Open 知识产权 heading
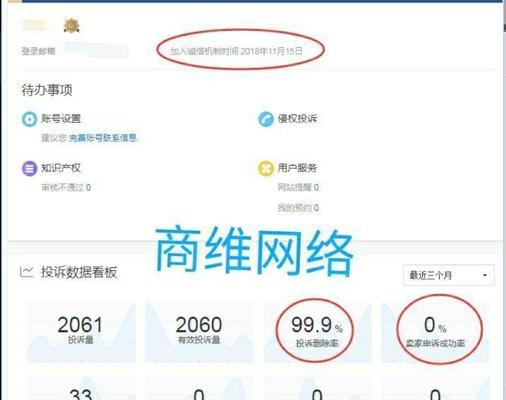Screen dimensions: 506x400 [61, 168]
